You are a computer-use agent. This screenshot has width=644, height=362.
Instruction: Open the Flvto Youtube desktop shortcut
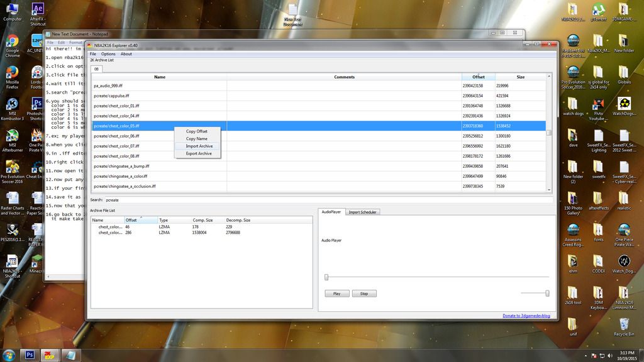pos(599,109)
